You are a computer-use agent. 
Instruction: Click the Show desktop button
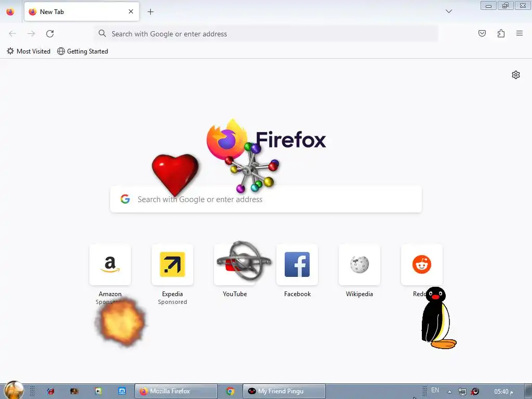tap(528, 391)
